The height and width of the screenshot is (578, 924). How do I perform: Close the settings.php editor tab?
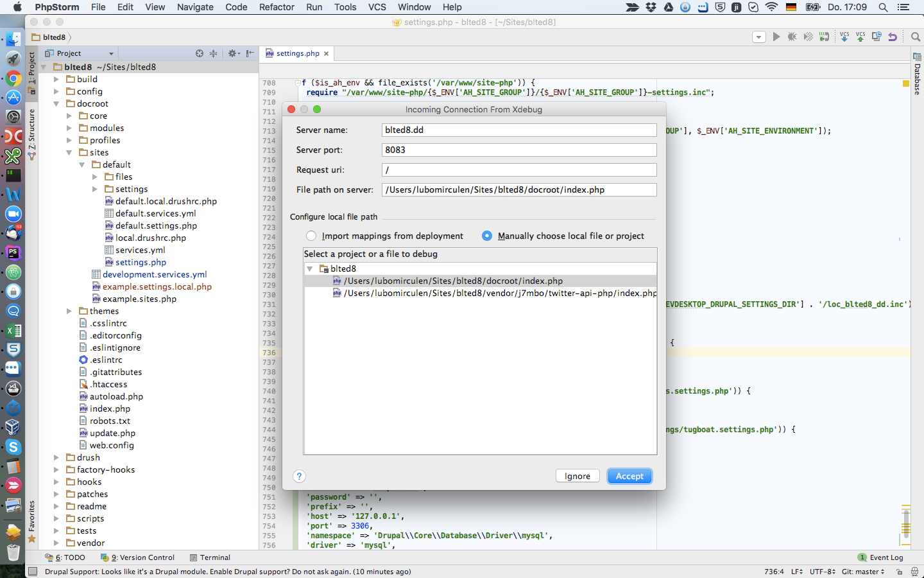click(x=326, y=53)
